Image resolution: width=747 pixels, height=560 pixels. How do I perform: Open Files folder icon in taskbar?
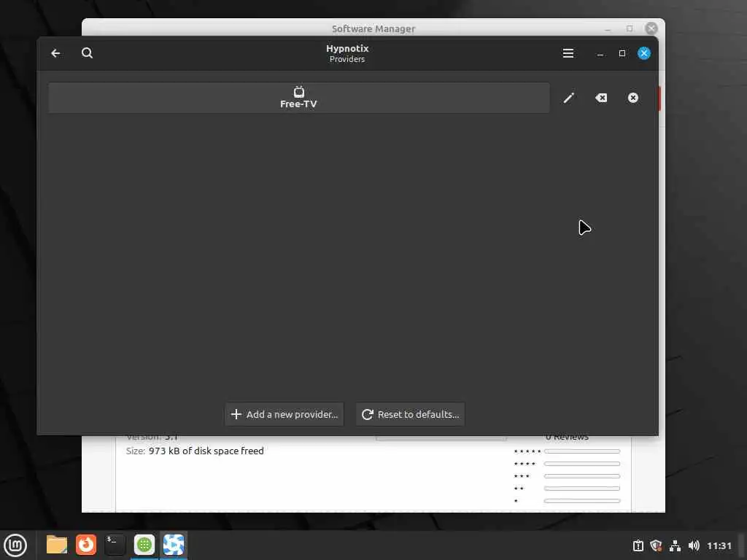(57, 545)
